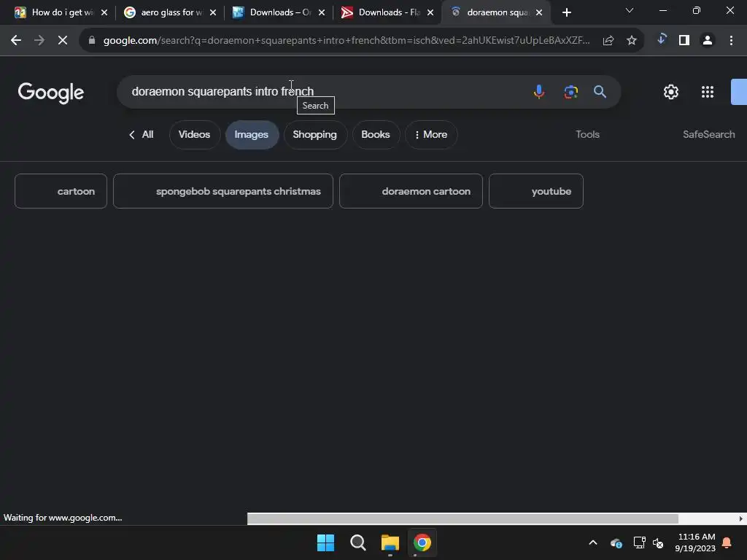Open a new browser tab
This screenshot has width=747, height=560.
point(566,13)
